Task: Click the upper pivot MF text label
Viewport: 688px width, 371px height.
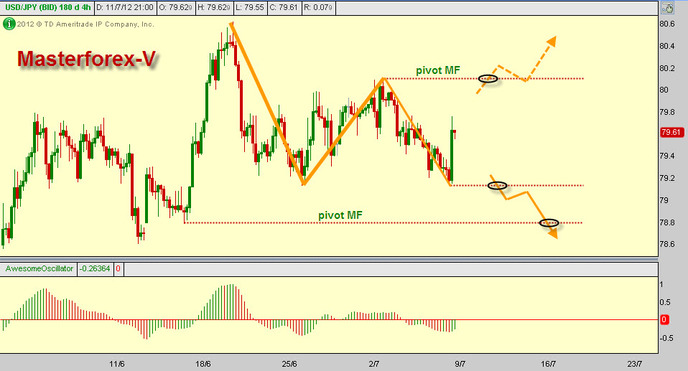Action: point(438,70)
